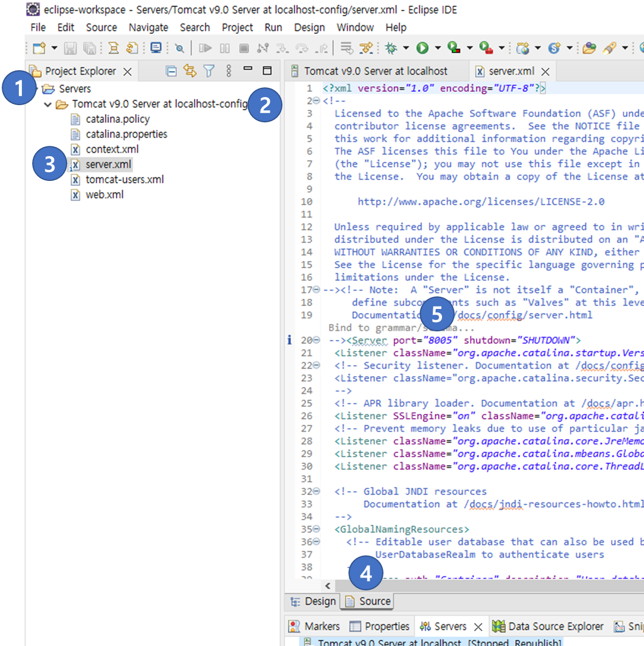This screenshot has height=646, width=644.
Task: Click the Drop to Frame icon
Action: point(347,48)
